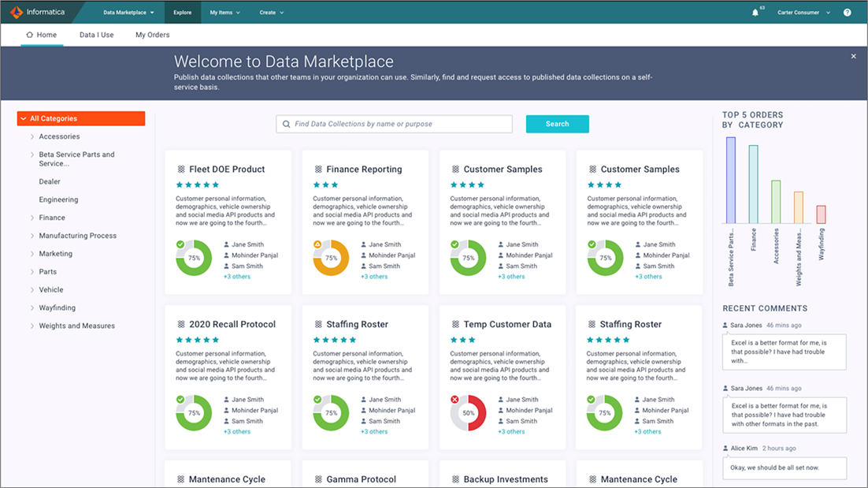Select the Engineering category
The height and width of the screenshot is (488, 868).
[58, 199]
